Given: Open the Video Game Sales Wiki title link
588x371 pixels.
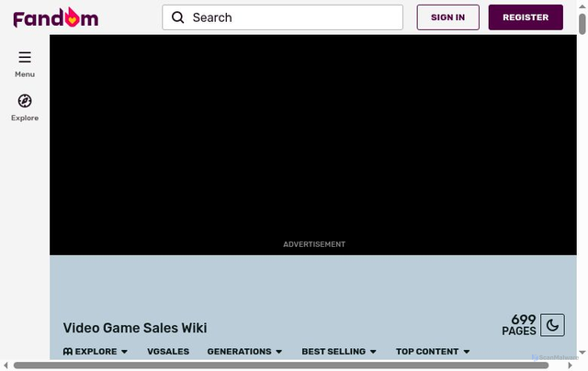Looking at the screenshot, I should pyautogui.click(x=135, y=328).
